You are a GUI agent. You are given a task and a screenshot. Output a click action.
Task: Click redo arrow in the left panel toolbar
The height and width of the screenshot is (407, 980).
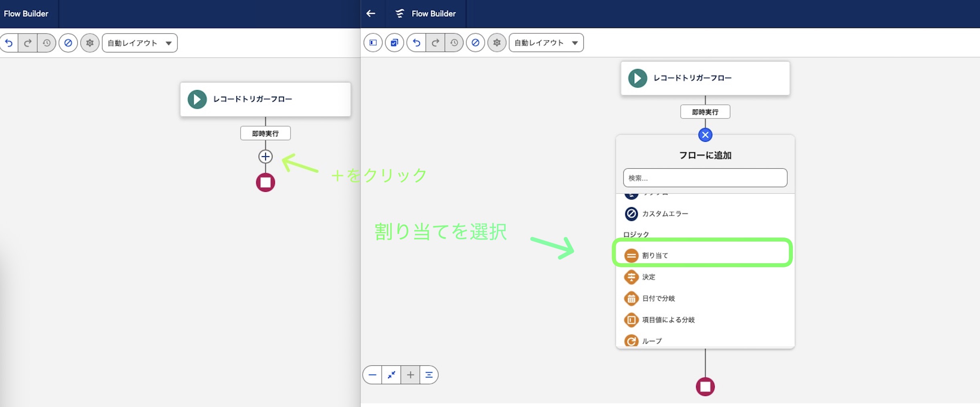[28, 43]
